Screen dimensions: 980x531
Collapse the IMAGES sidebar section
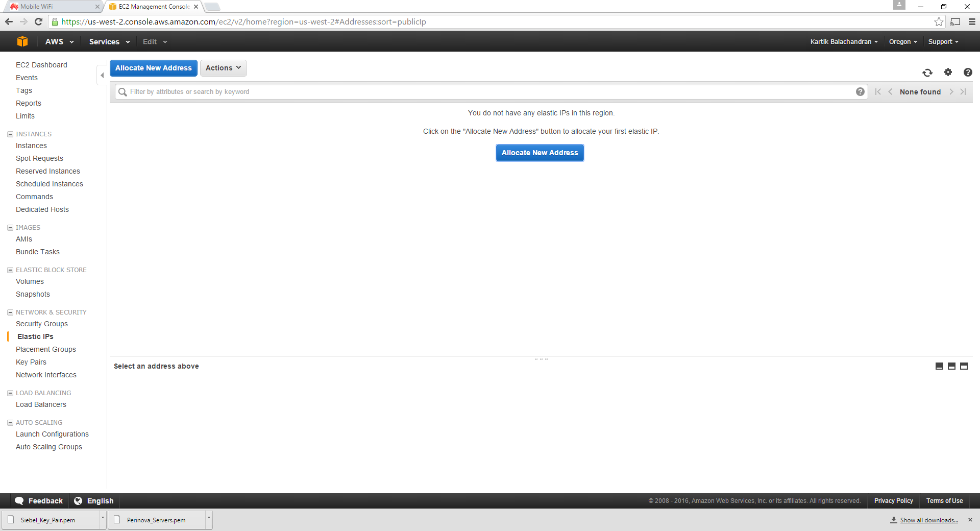(x=10, y=228)
